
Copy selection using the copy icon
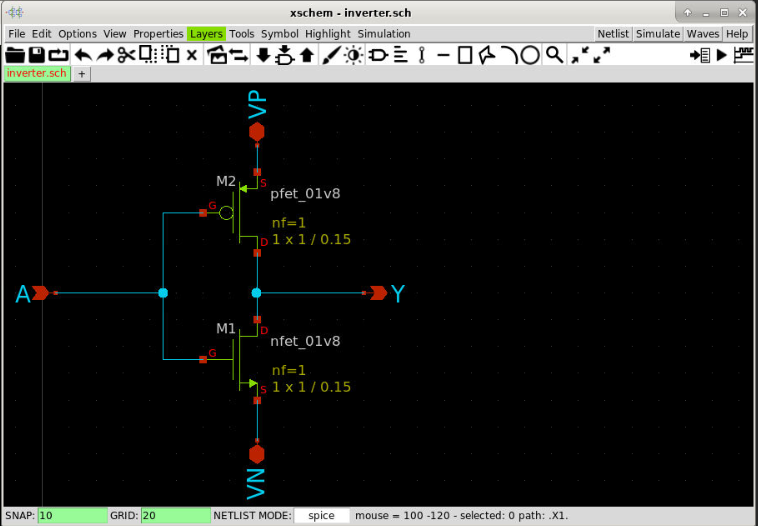point(147,55)
